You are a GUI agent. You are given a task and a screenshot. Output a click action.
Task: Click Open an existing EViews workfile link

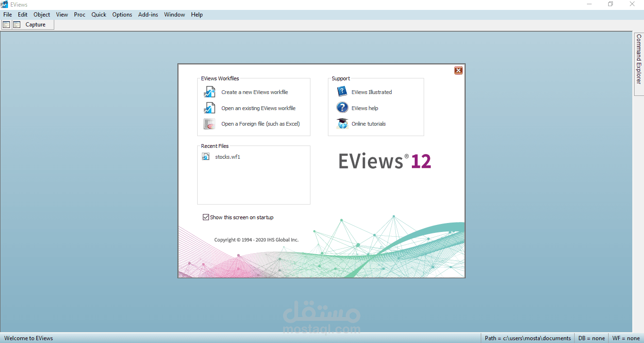[x=259, y=108]
